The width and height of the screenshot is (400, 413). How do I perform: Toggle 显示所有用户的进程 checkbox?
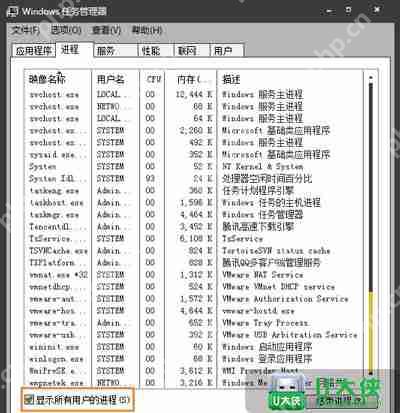29,400
